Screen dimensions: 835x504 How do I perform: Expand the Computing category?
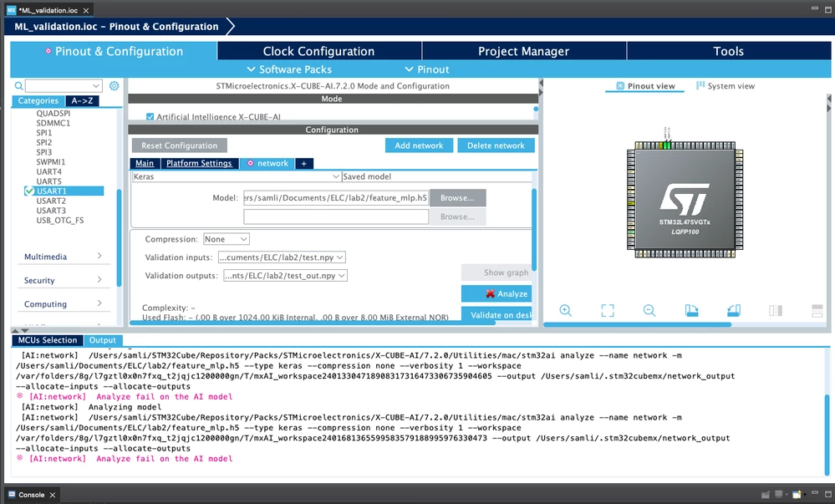point(63,303)
